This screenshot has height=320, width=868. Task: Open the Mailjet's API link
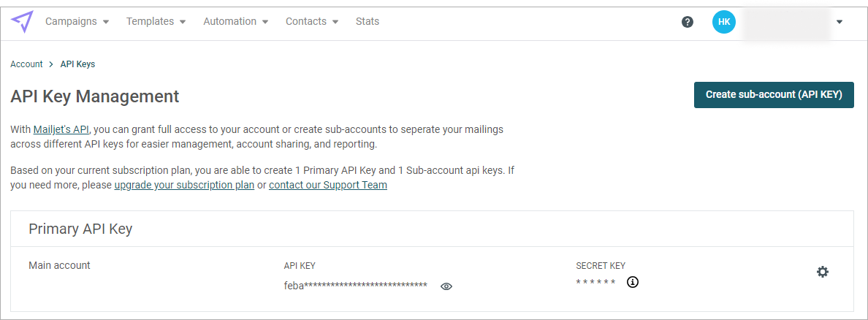61,130
